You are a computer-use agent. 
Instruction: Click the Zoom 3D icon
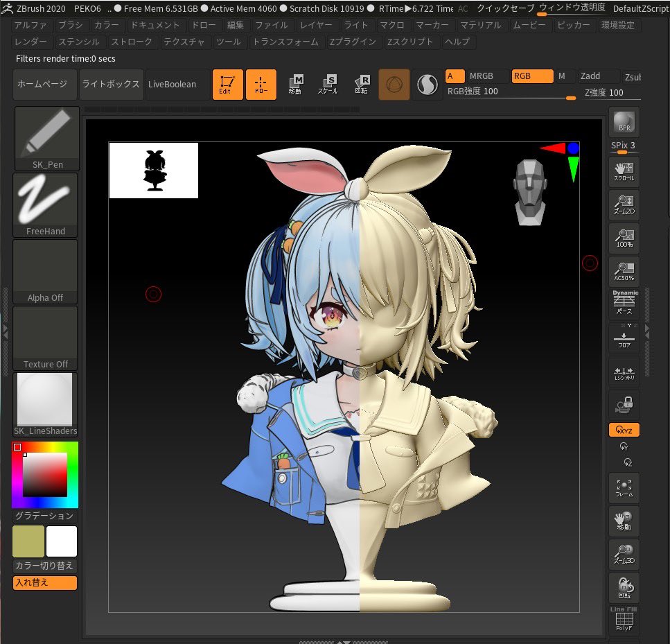pyautogui.click(x=624, y=554)
